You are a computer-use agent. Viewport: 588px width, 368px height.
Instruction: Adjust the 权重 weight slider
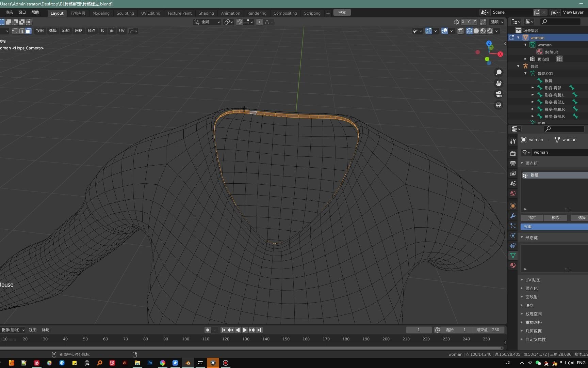pos(554,226)
